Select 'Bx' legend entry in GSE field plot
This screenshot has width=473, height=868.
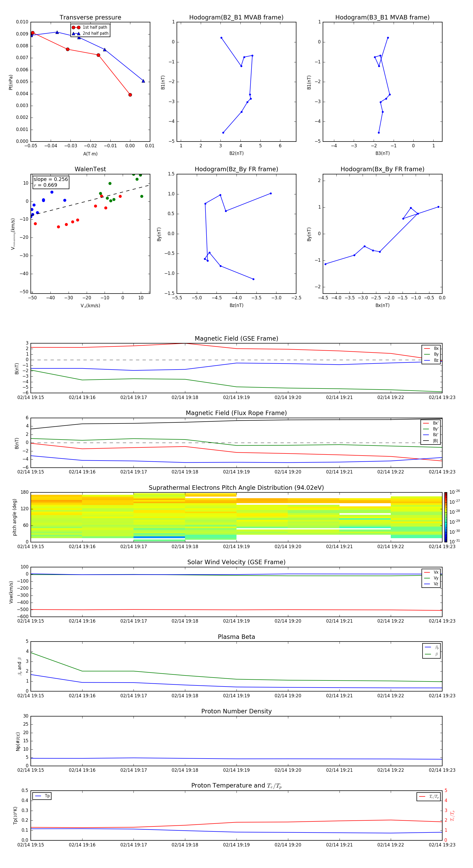(431, 349)
